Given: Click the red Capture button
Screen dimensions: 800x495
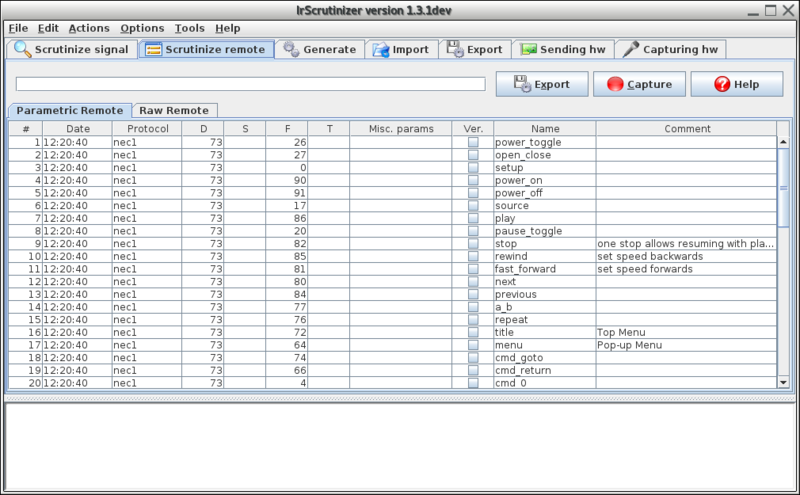Looking at the screenshot, I should pos(639,85).
